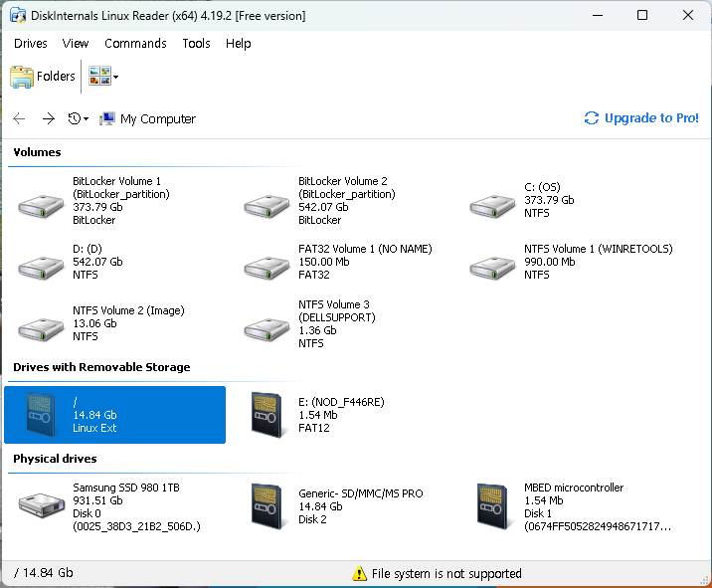Image resolution: width=712 pixels, height=588 pixels.
Task: Go back with the left arrow
Action: (x=19, y=119)
